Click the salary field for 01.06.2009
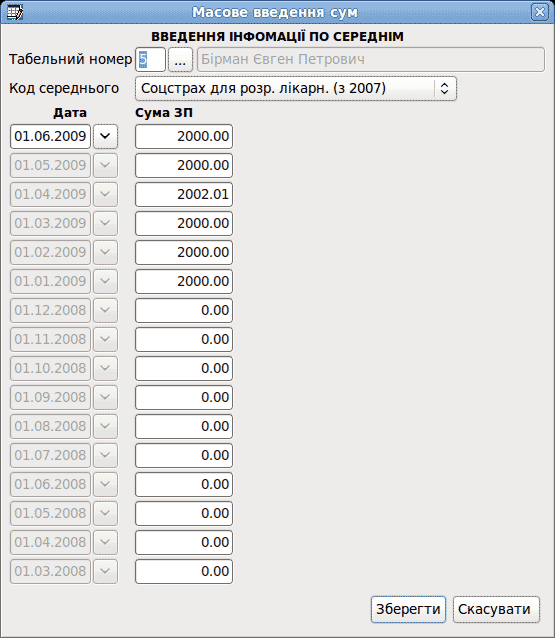Screen dimensions: 555x638 184,136
